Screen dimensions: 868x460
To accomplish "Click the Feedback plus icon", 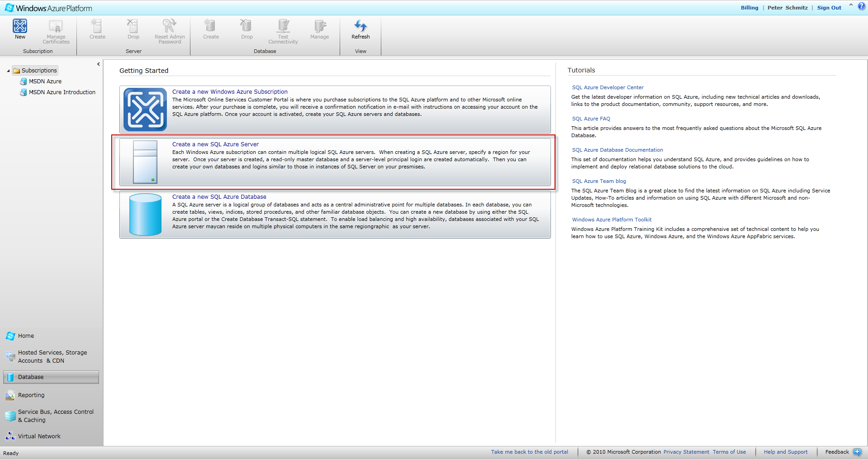I will click(857, 452).
